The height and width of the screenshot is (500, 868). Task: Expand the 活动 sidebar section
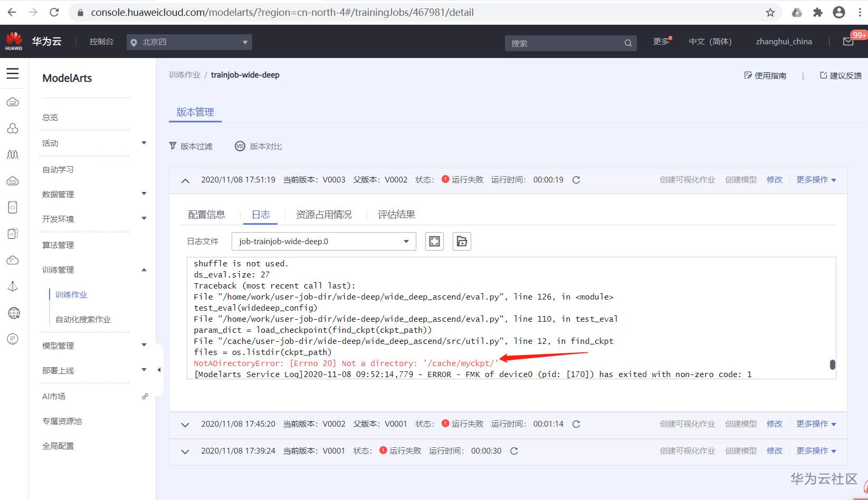tap(144, 143)
